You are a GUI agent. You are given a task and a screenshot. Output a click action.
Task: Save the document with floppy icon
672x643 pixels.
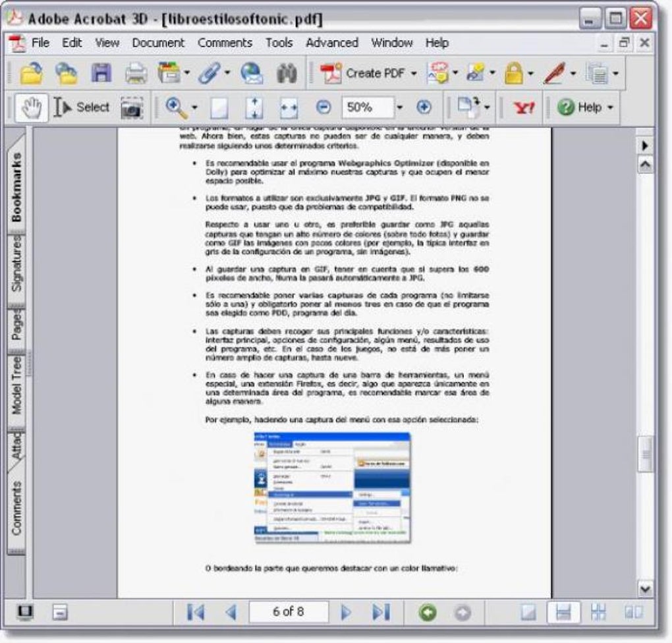[x=101, y=73]
